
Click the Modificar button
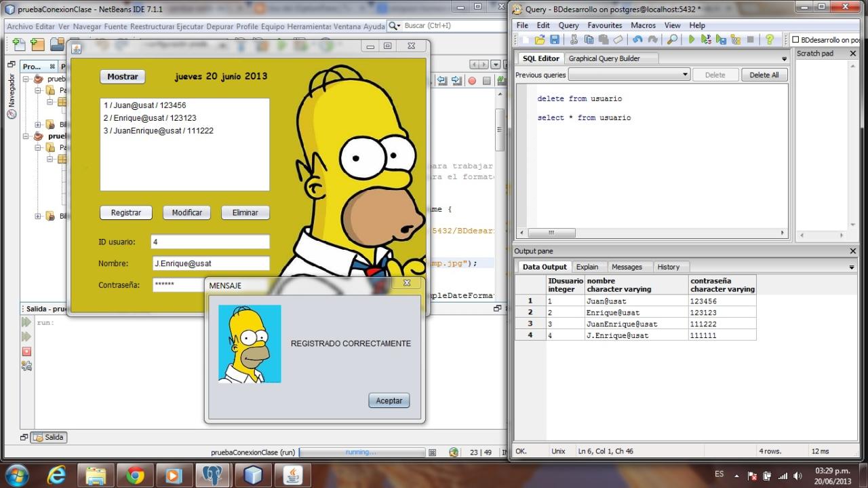coord(186,212)
